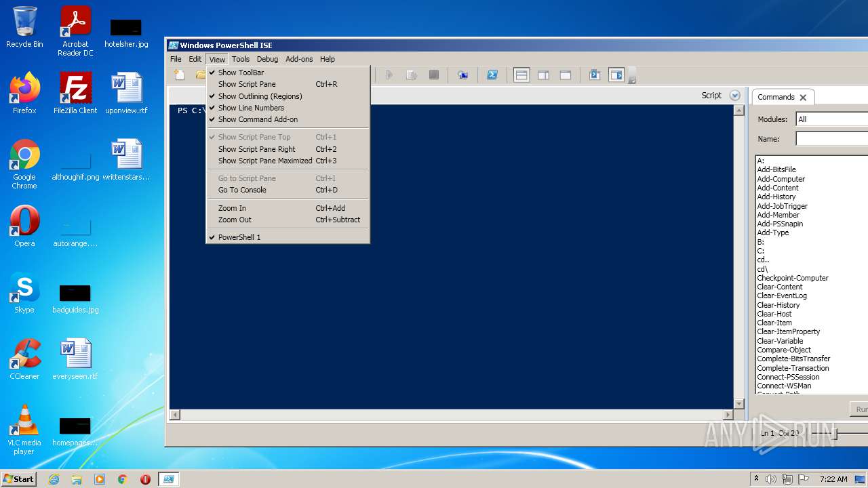Open the Add-ons menu
This screenshot has width=868, height=488.
click(x=299, y=59)
